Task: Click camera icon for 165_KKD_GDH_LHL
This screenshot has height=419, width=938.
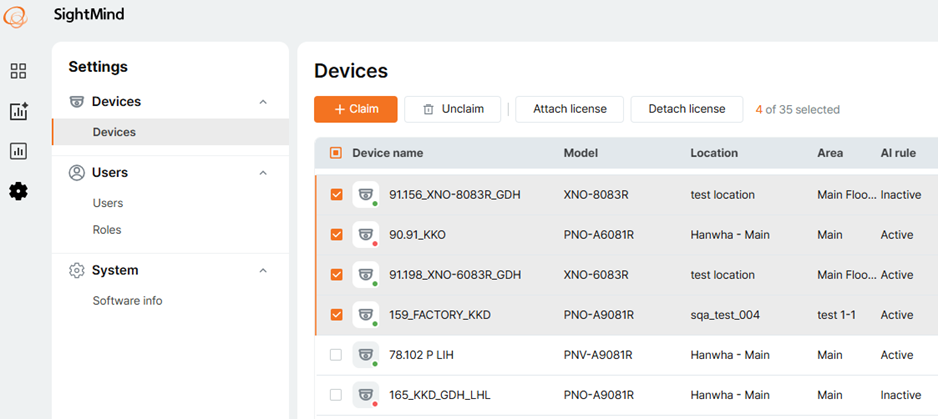Action: point(366,395)
